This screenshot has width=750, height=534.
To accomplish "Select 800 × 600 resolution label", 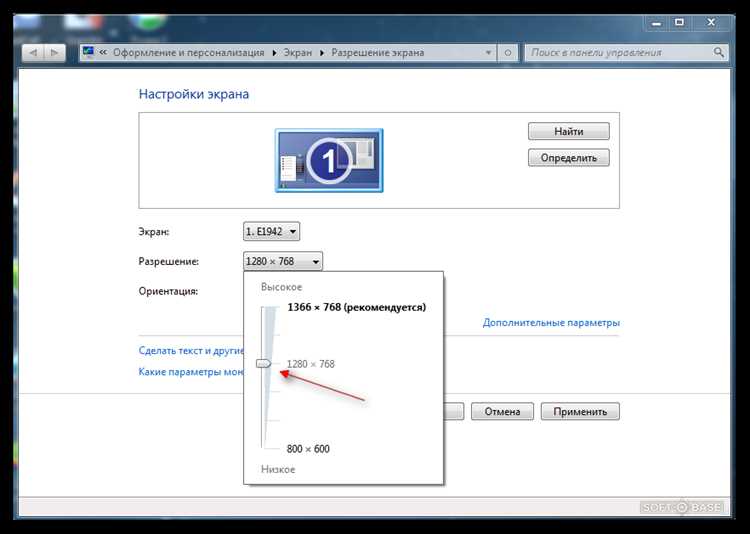I will (x=308, y=449).
